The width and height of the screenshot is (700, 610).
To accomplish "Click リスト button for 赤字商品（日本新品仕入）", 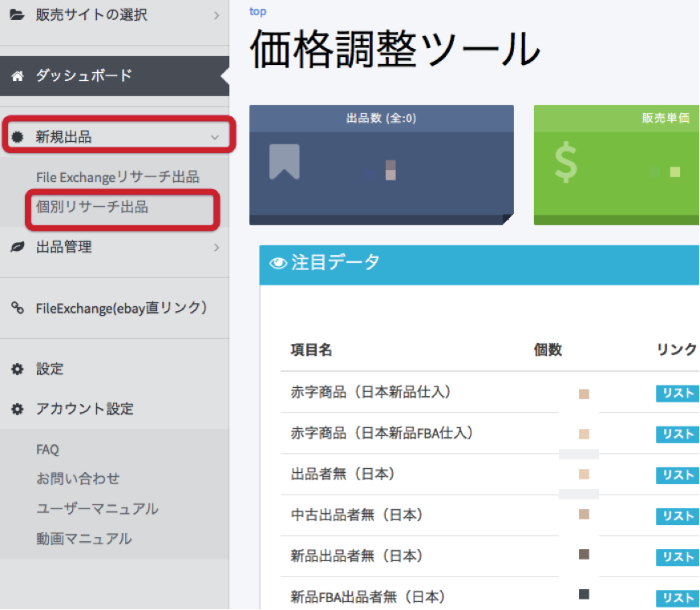I will (x=677, y=393).
